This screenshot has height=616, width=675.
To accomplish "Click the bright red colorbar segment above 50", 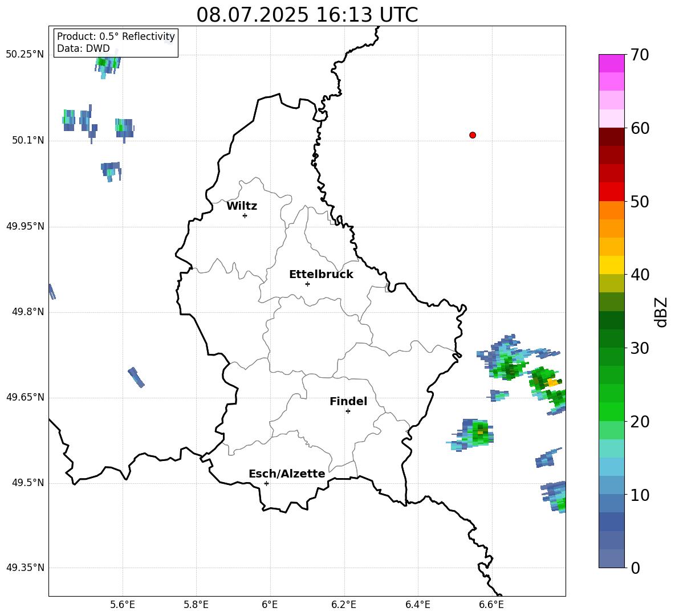I will 611,192.
